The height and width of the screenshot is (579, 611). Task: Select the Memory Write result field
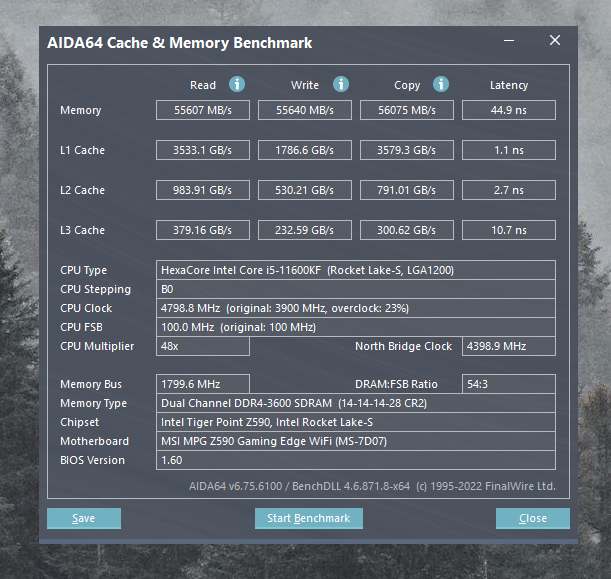305,110
